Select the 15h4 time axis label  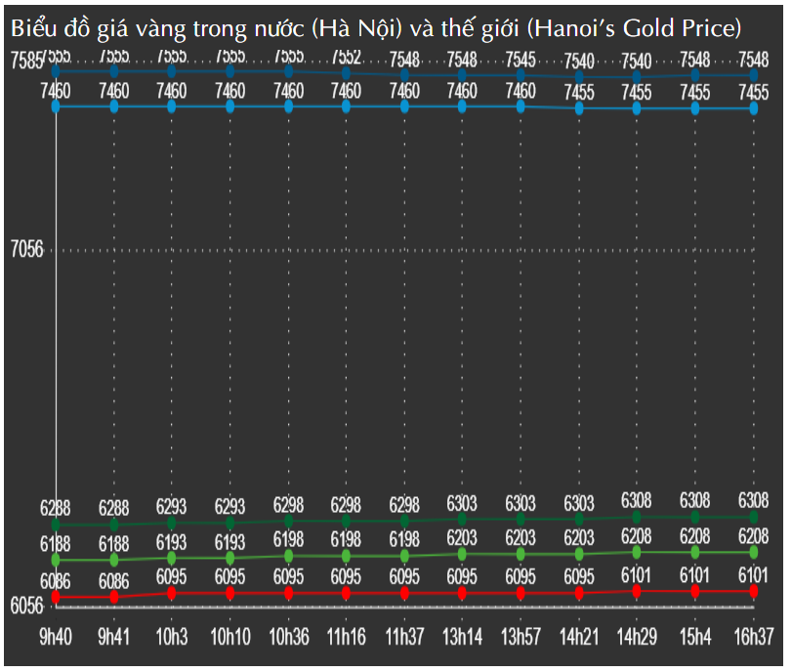[694, 637]
